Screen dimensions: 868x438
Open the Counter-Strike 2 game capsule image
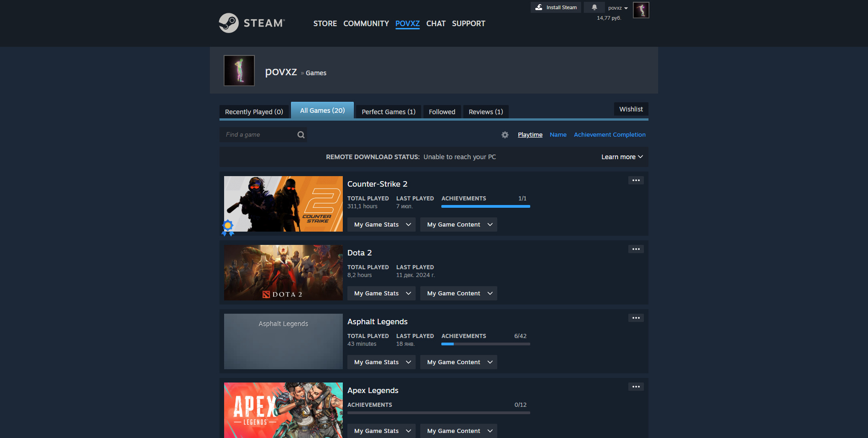click(283, 204)
